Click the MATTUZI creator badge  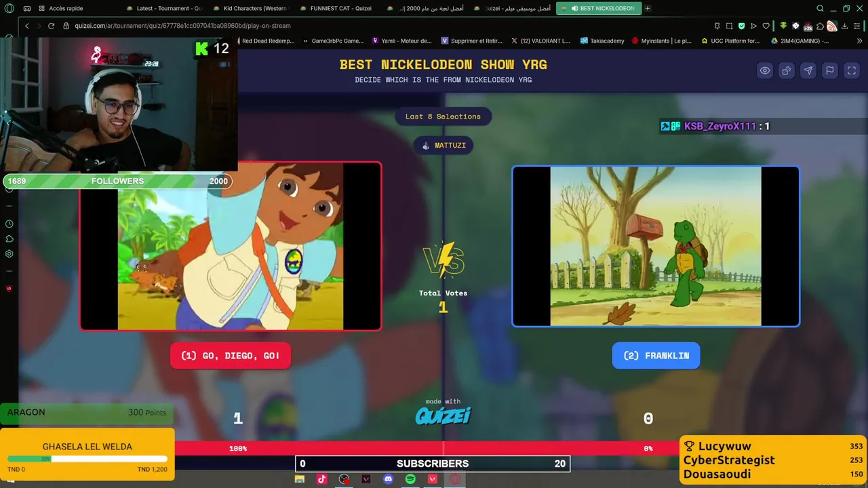pos(443,145)
